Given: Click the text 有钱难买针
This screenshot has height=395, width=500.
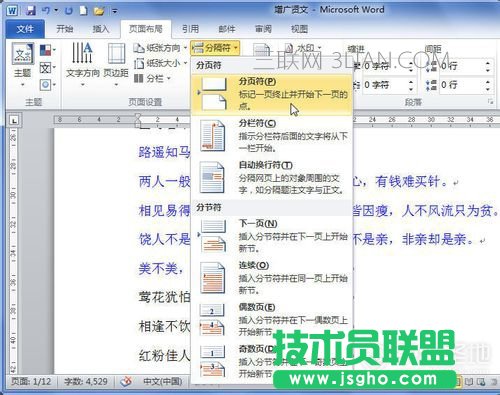Looking at the screenshot, I should (x=408, y=182).
